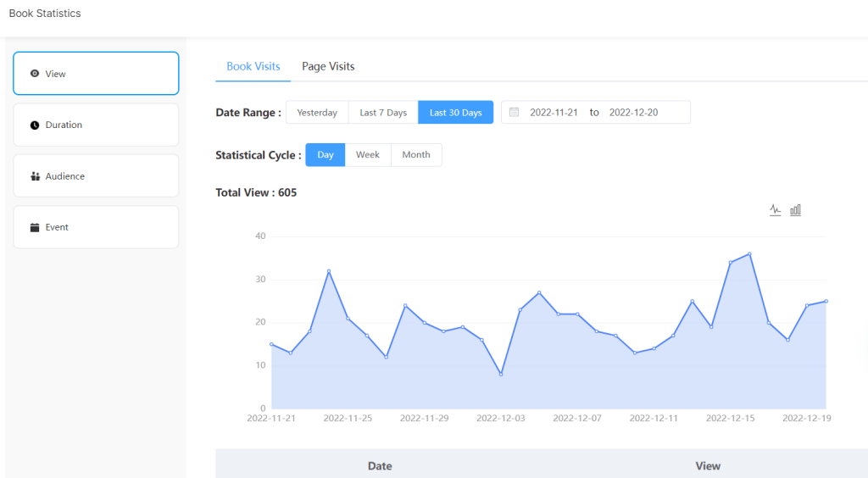Select the Last 7 Days range
The width and height of the screenshot is (868, 478).
(x=383, y=113)
